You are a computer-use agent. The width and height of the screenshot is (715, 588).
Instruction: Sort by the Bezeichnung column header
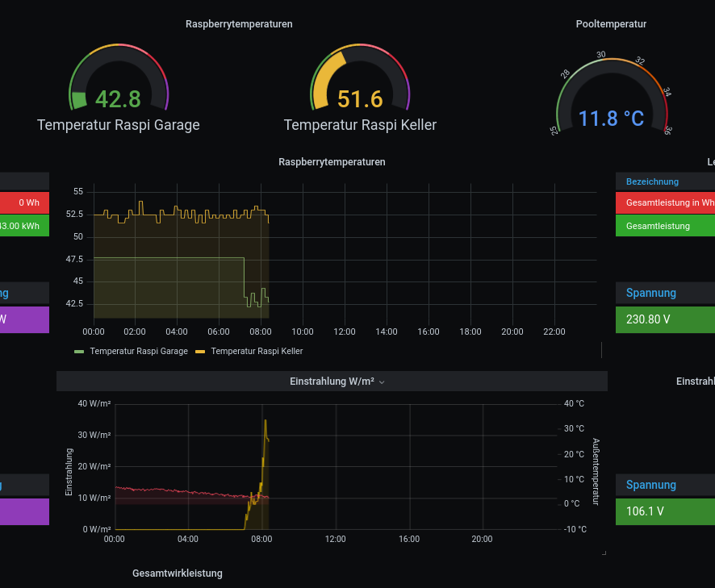[x=652, y=182]
